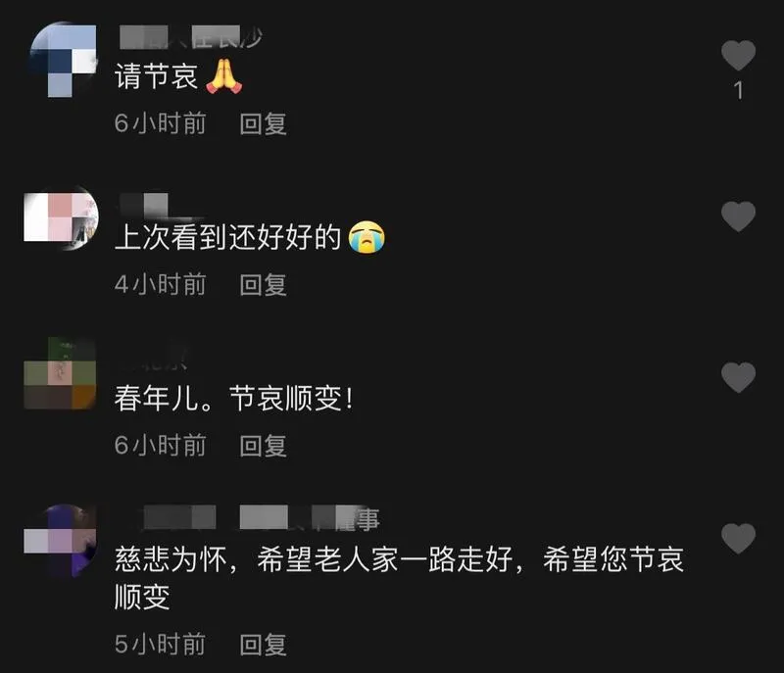The height and width of the screenshot is (673, 784).
Task: Click the "4小时前" timestamp
Action: (x=160, y=285)
